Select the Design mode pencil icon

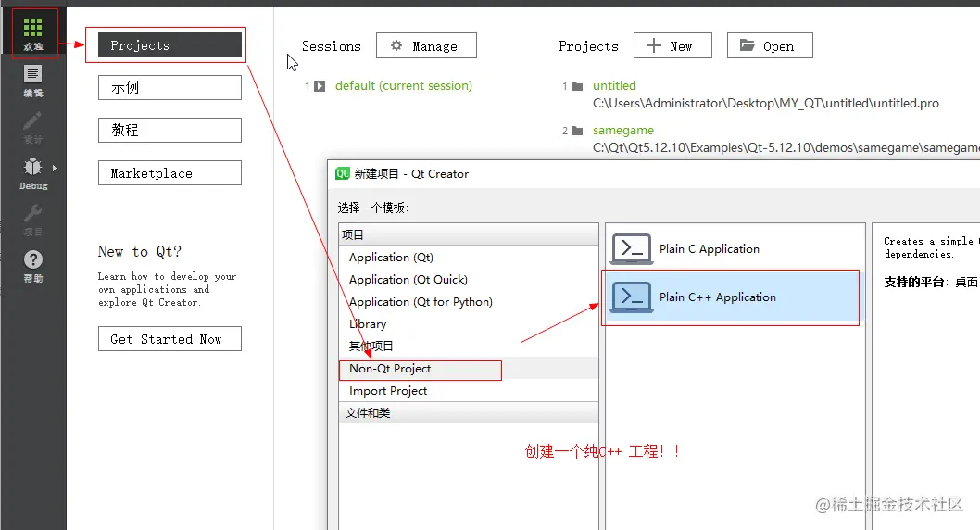32,120
